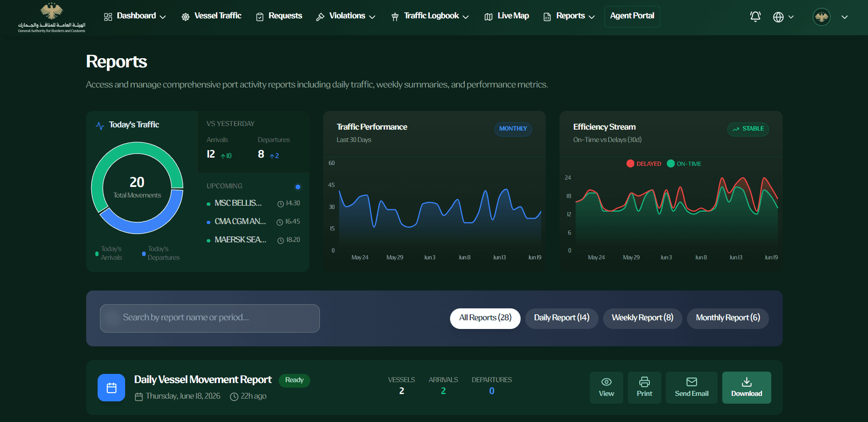The width and height of the screenshot is (868, 422).
Task: Click the clock icon next to 18:20
Action: pyautogui.click(x=281, y=241)
